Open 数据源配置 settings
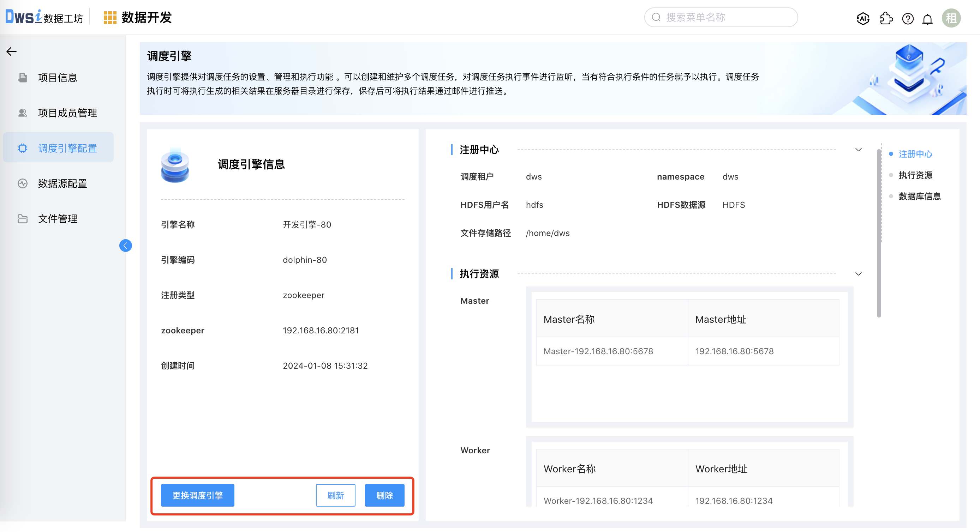Image resolution: width=980 pixels, height=532 pixels. (63, 183)
